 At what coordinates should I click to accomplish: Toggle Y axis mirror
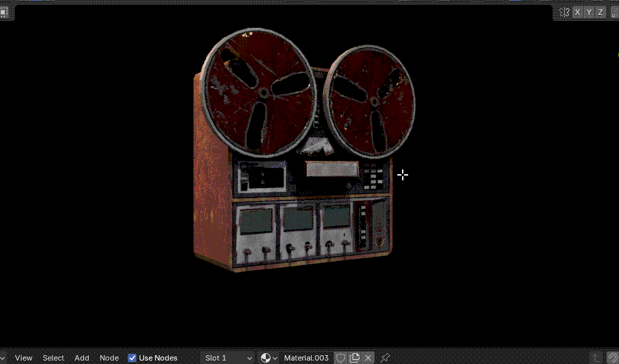click(x=589, y=12)
